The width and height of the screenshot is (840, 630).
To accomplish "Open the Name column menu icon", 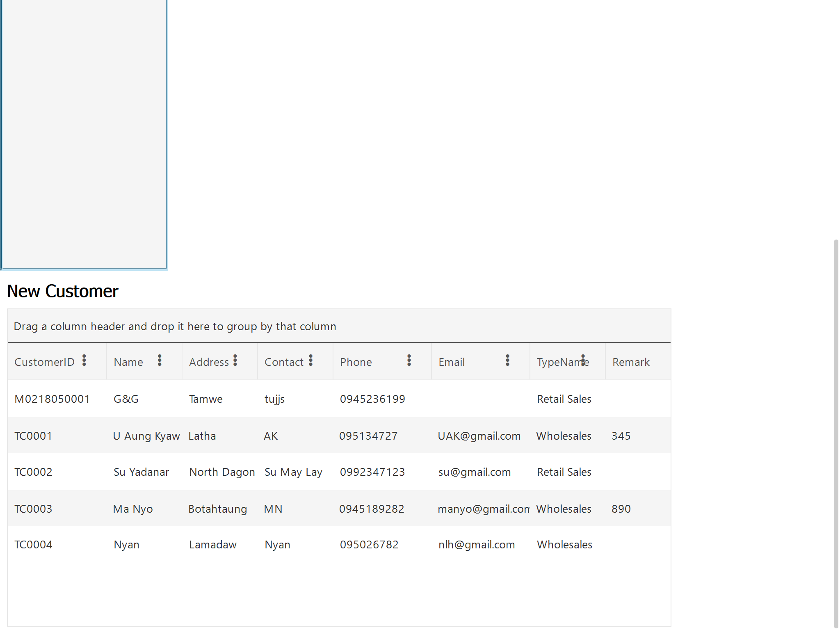I will pos(160,361).
